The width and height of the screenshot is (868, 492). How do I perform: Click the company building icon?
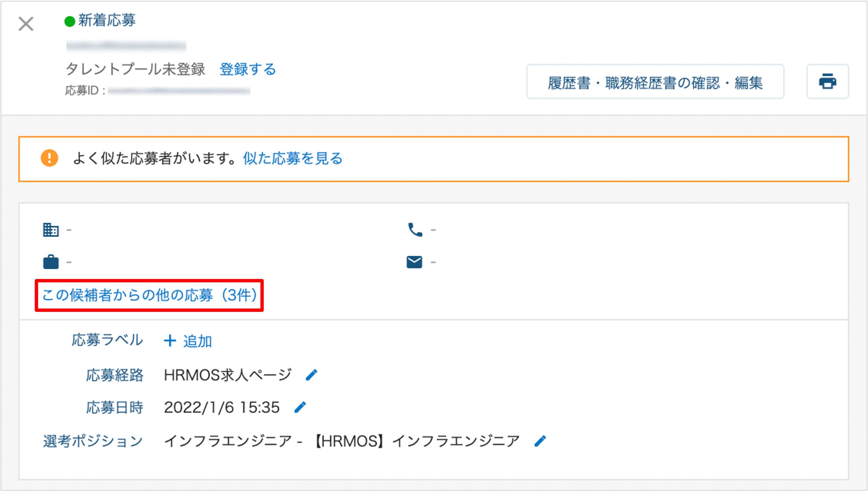click(51, 230)
